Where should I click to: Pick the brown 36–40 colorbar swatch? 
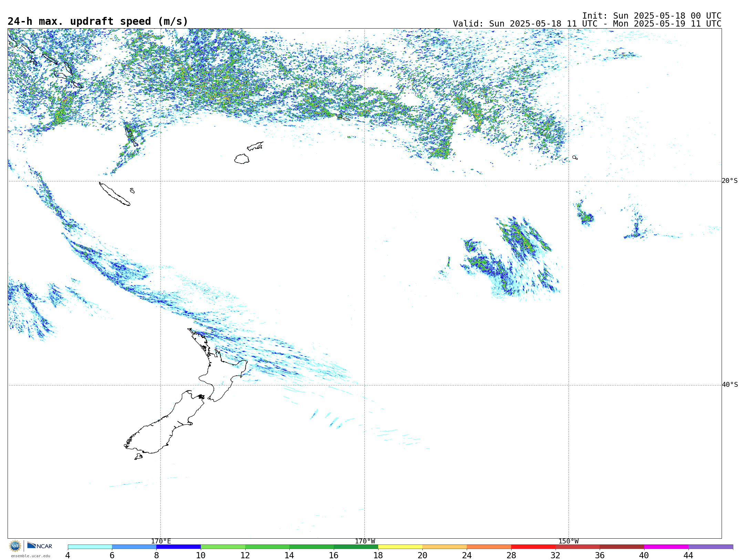(x=622, y=547)
